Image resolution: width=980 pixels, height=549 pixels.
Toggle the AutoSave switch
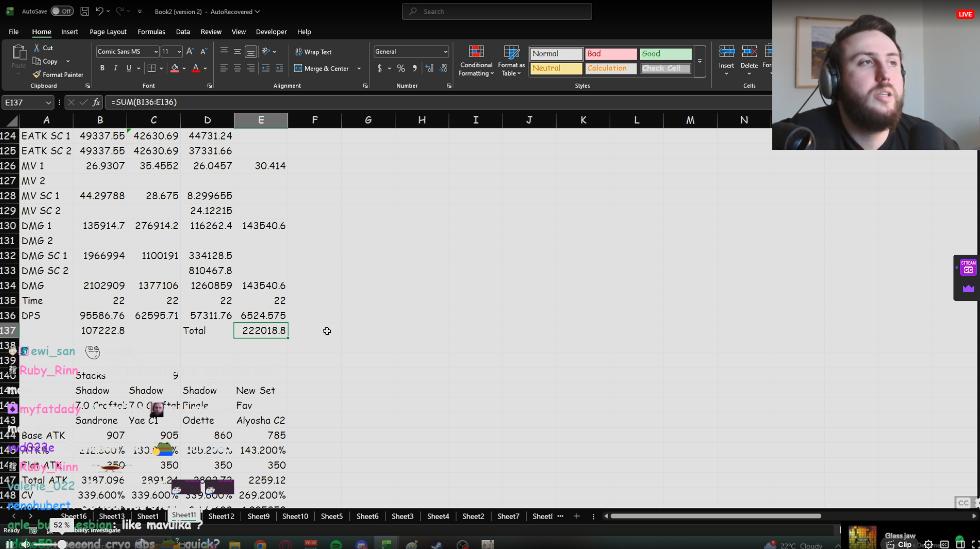pos(62,11)
